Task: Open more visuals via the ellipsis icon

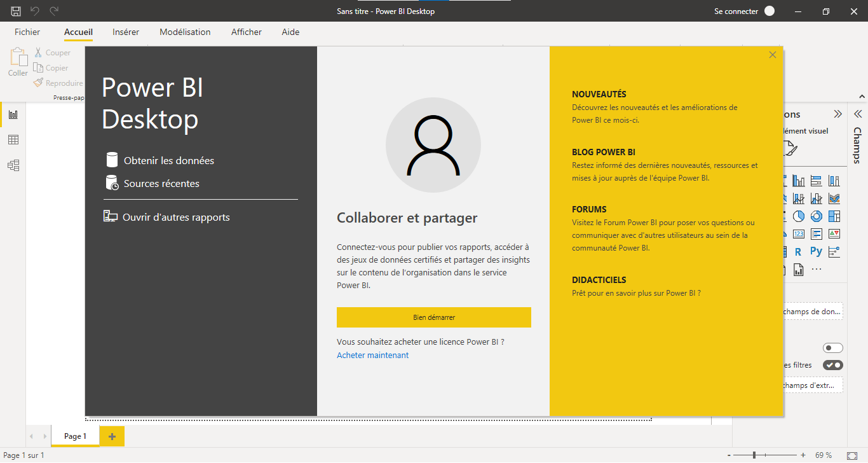Action: pyautogui.click(x=817, y=270)
